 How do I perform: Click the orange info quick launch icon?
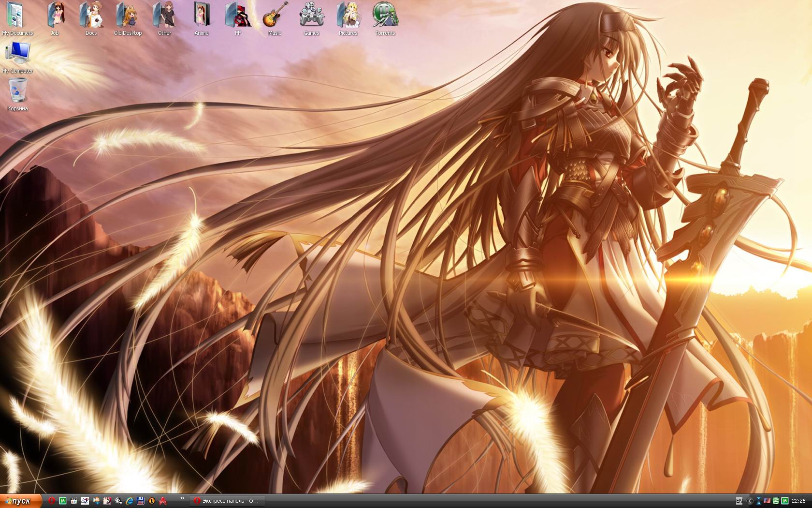[x=152, y=501]
